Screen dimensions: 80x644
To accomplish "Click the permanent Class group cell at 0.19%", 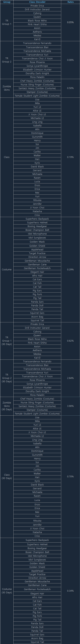I will pyautogui.click(x=7, y=157).
